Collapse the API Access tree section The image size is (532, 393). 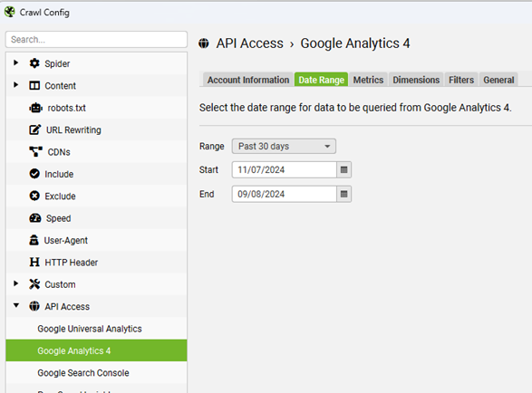pos(16,305)
